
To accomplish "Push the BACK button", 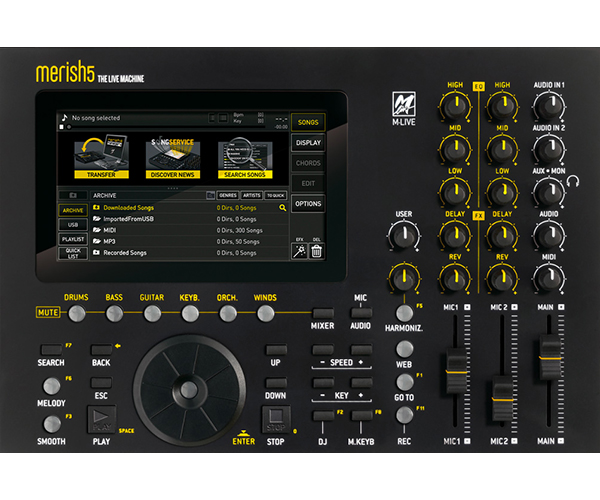I will [101, 349].
